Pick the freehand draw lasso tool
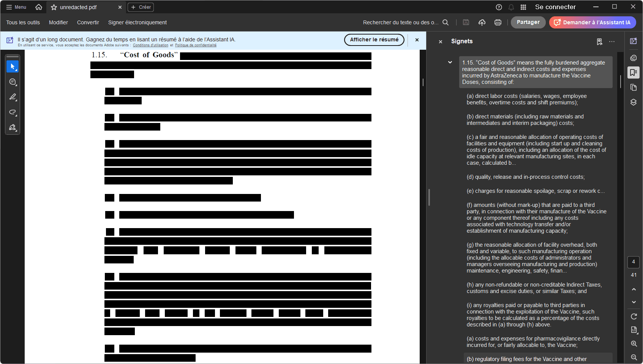The image size is (643, 364). (13, 112)
